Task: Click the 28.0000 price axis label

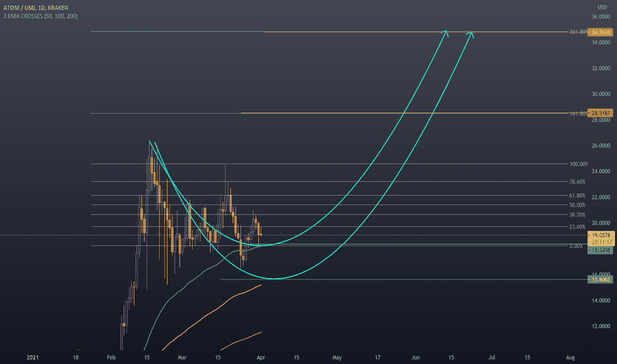Action: point(601,120)
